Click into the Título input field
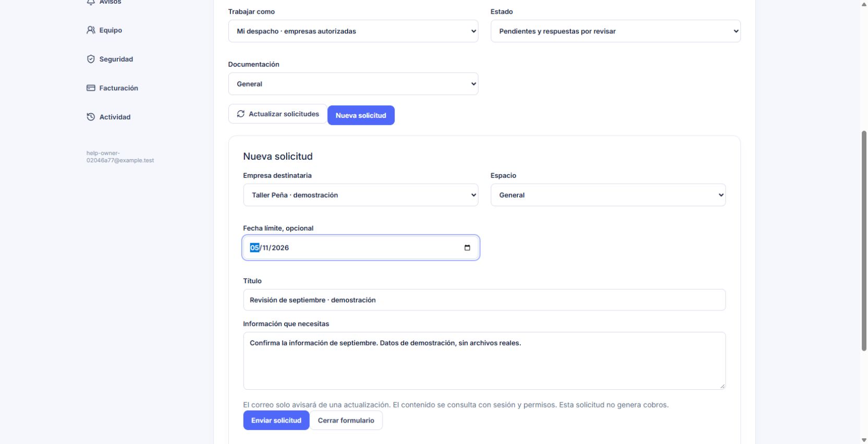868x444 pixels. (x=484, y=300)
